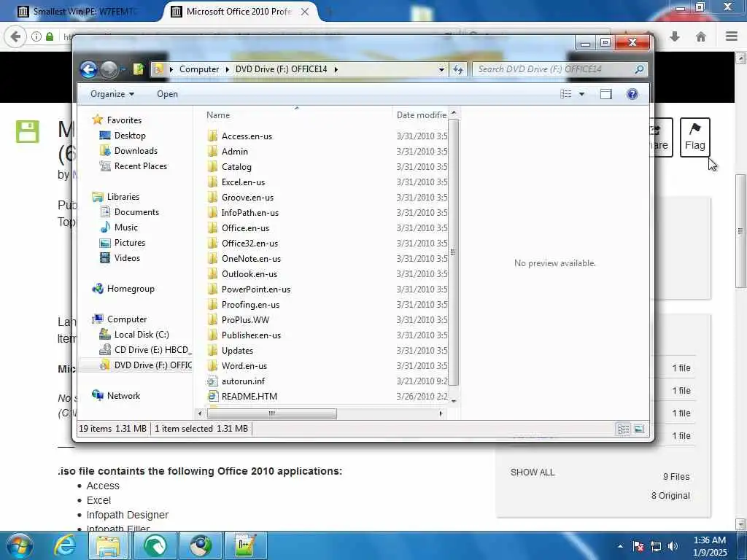
Task: Click the file list vertical scrollbar
Action: (x=454, y=252)
